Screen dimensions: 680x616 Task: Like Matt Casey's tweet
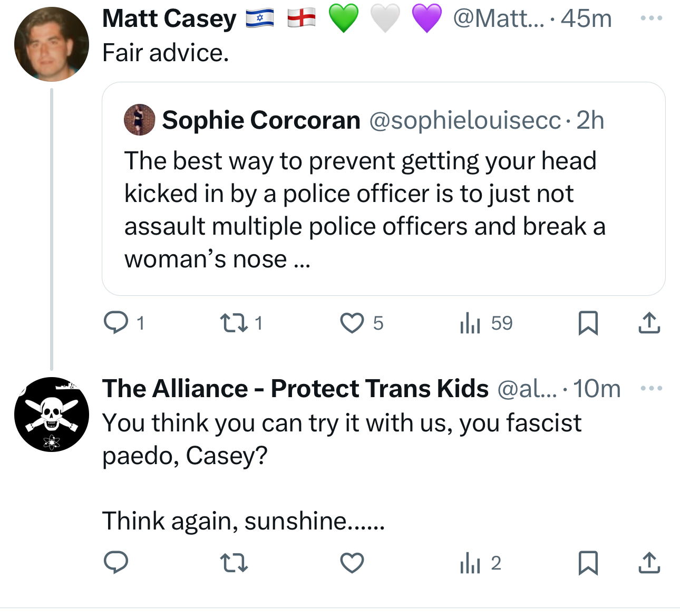[x=352, y=323]
